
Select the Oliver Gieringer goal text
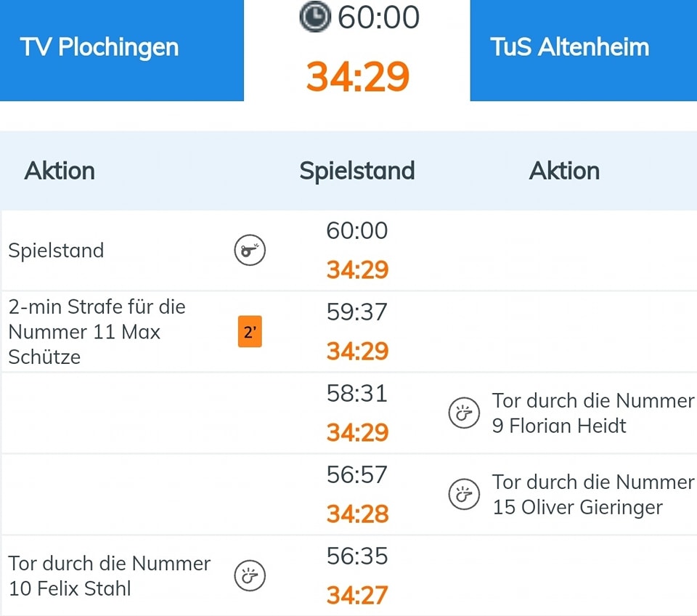pyautogui.click(x=592, y=495)
